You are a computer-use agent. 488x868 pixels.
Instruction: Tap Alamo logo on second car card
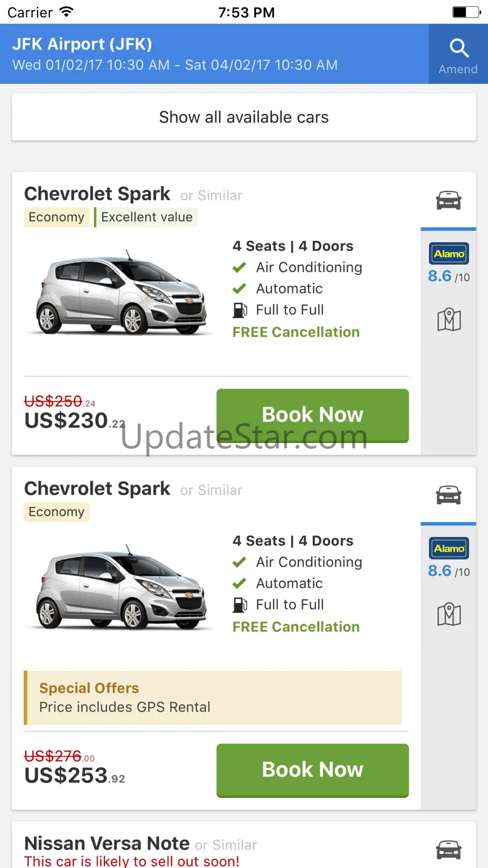tap(449, 548)
